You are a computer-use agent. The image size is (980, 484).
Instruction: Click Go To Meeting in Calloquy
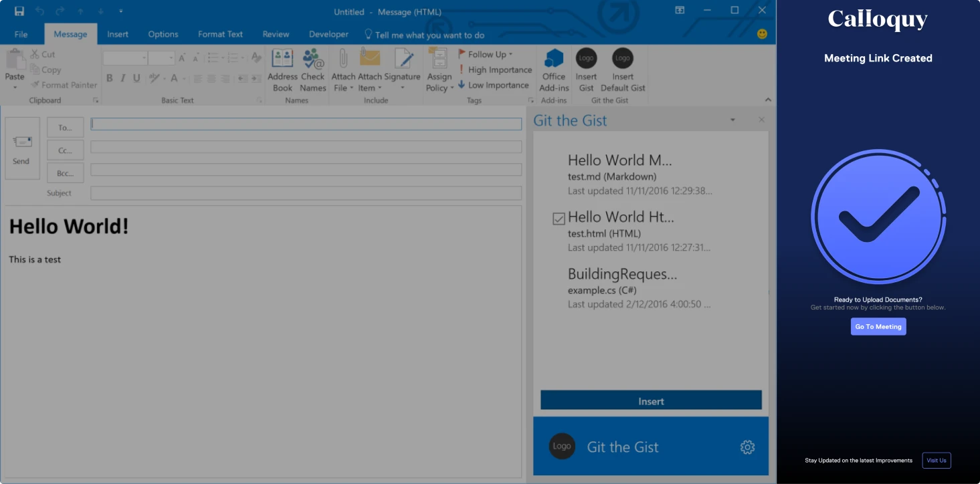[x=878, y=326]
